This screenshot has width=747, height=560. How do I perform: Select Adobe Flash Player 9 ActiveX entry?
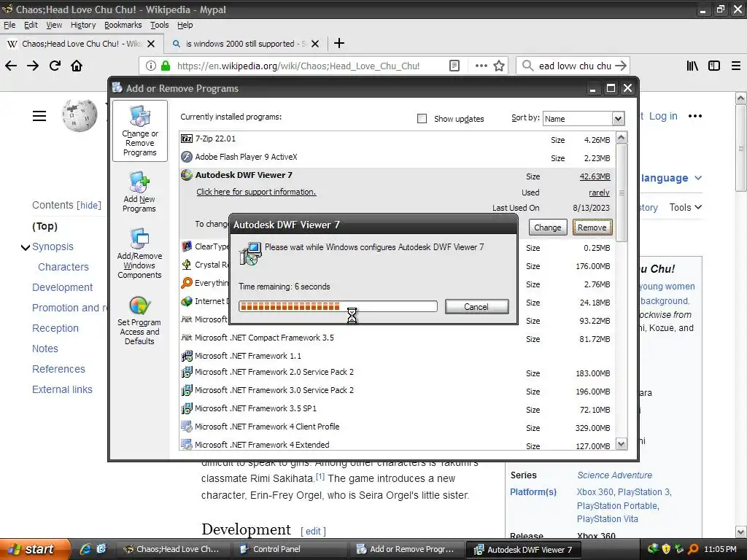[x=398, y=157]
